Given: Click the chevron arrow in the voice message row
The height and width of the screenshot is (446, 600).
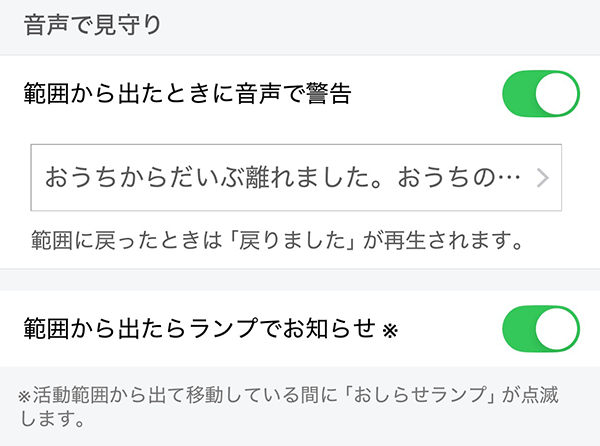Looking at the screenshot, I should [543, 178].
